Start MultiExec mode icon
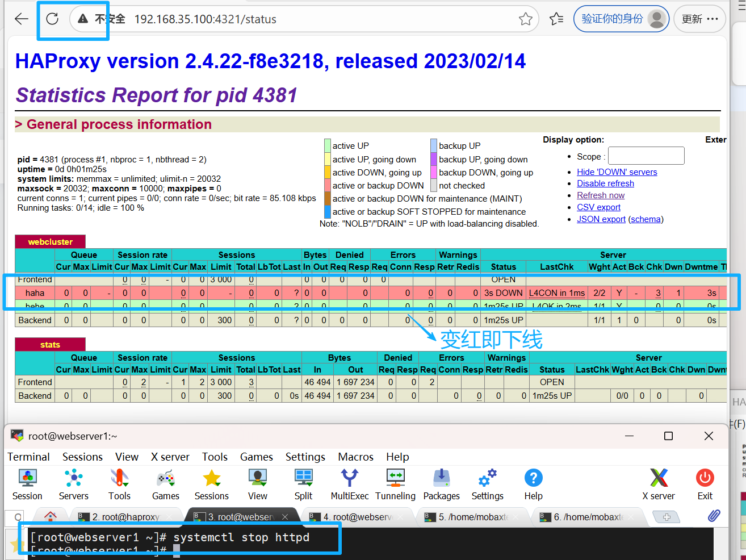Screen dimensions: 746x560 click(x=350, y=478)
